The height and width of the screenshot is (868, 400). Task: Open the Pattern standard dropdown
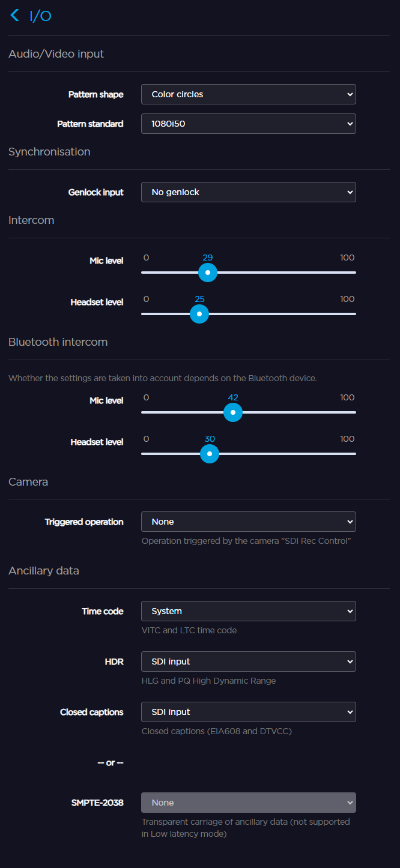click(248, 124)
